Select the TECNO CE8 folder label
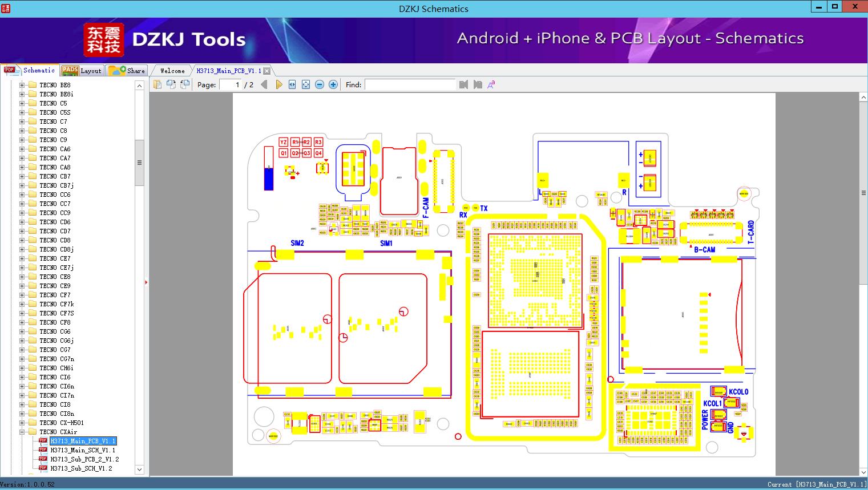Viewport: 868px width, 490px height. point(55,277)
